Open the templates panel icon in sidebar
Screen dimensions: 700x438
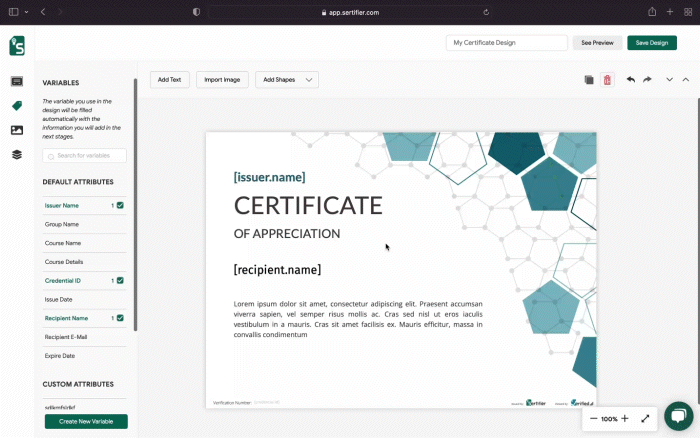(x=17, y=81)
